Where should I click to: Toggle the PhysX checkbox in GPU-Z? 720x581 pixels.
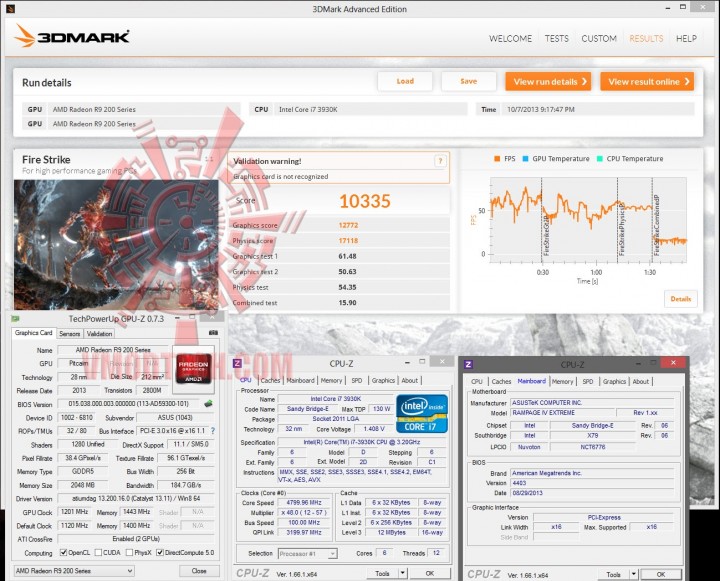129,553
